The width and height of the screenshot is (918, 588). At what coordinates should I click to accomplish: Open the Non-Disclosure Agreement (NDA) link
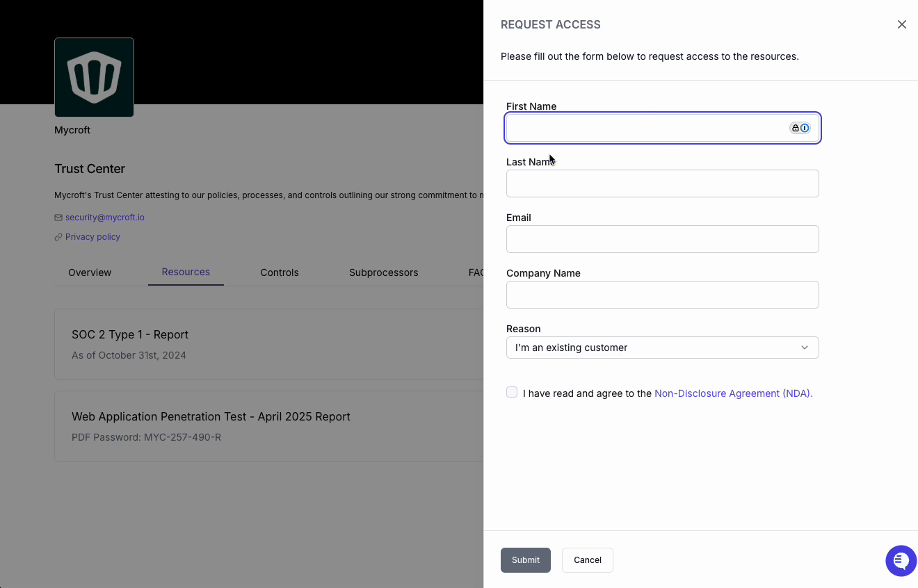coord(734,393)
